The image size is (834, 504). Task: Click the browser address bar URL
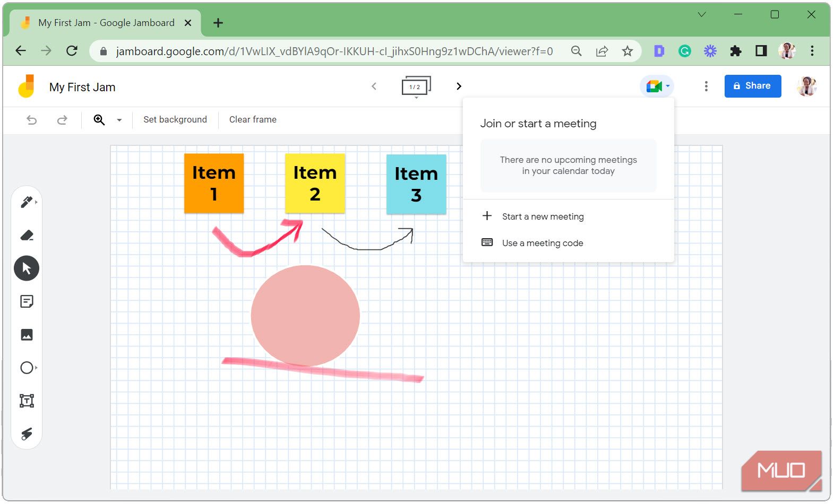click(x=334, y=51)
